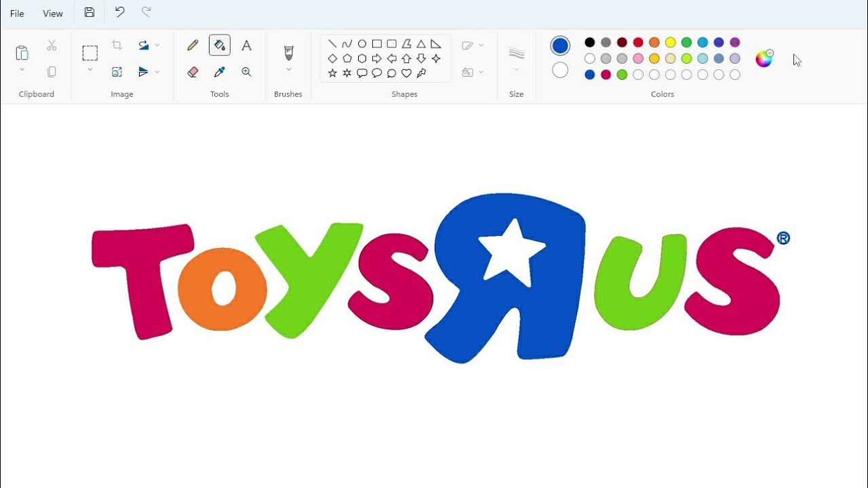Choose the Four-point star shape

coord(436,59)
